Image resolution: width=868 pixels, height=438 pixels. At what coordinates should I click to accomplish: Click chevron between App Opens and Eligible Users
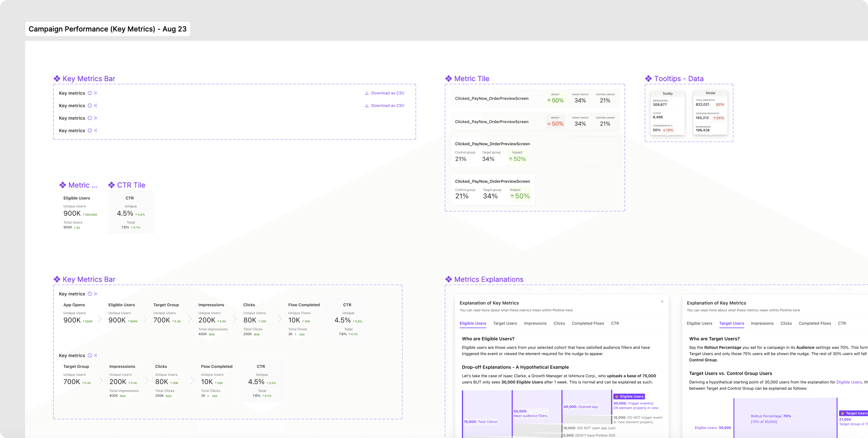[x=100, y=319]
